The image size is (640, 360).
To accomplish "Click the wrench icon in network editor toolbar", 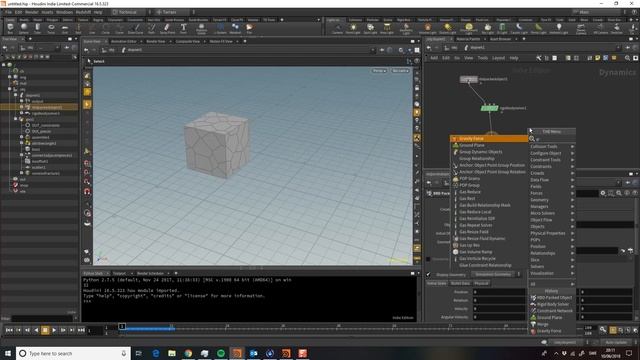I will click(539, 58).
